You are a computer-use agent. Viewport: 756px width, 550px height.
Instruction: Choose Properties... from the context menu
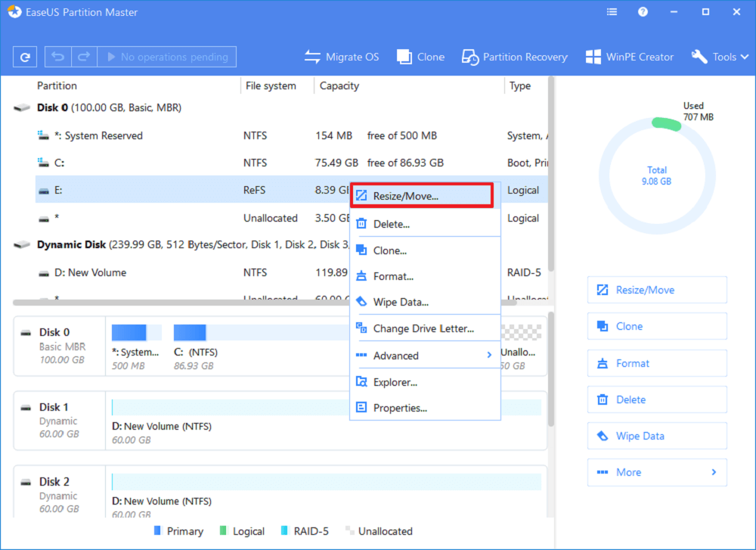tap(425, 408)
